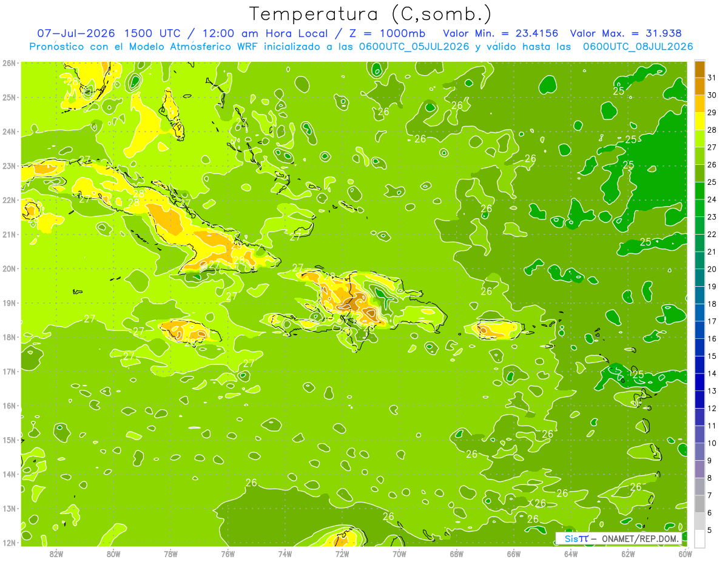This screenshot has width=728, height=562.
Task: Click legend value 31
Action: (x=712, y=78)
